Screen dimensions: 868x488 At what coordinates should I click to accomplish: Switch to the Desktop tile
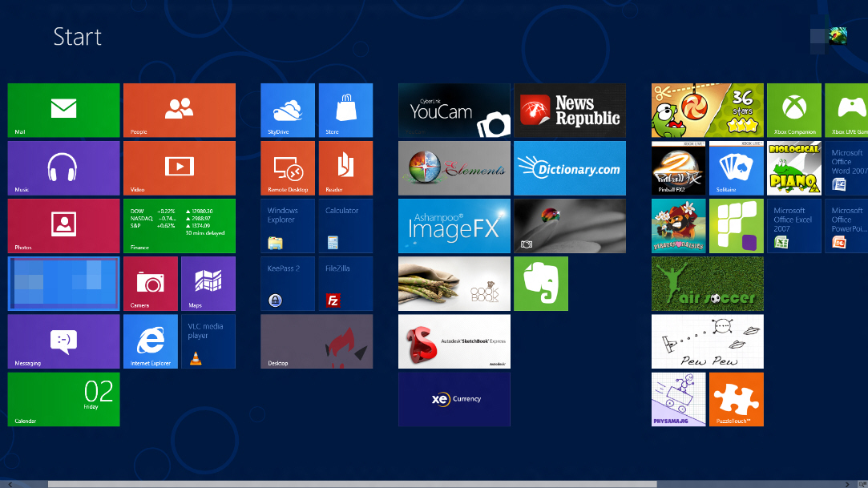coord(317,341)
